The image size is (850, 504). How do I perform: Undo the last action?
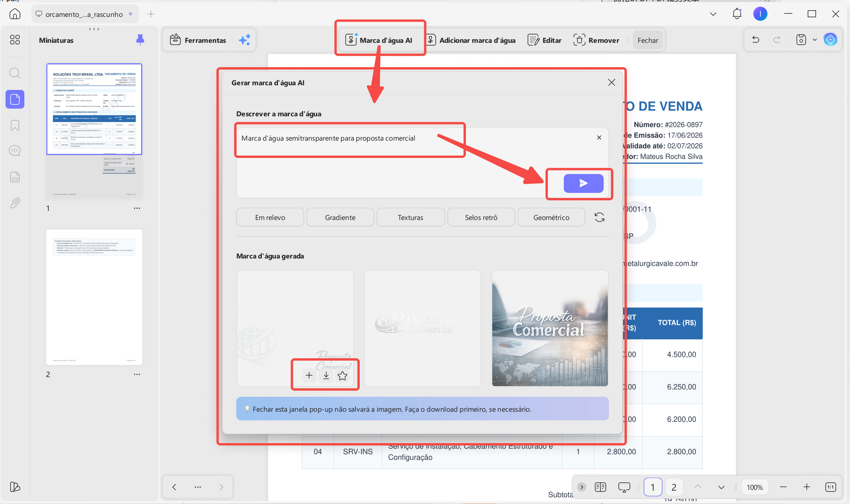coord(756,40)
